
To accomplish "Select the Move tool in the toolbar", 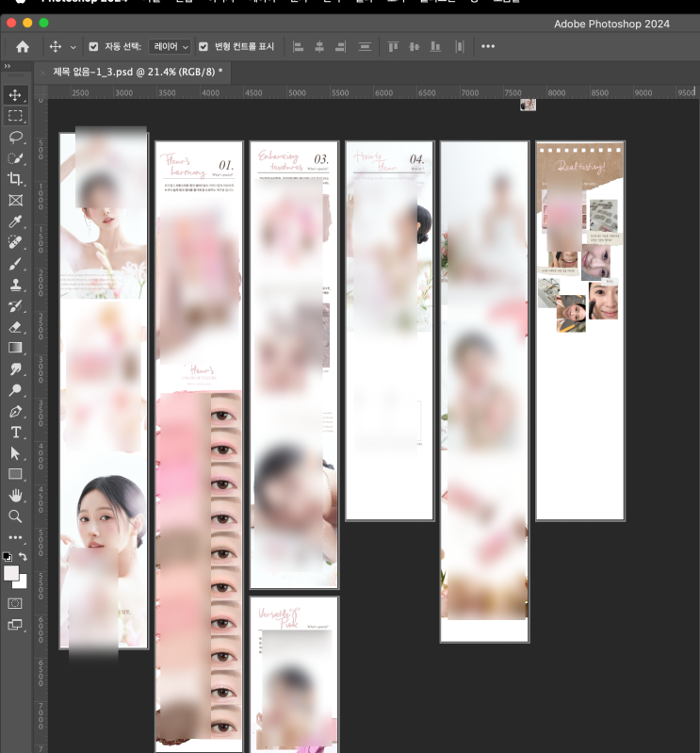I will [15, 94].
